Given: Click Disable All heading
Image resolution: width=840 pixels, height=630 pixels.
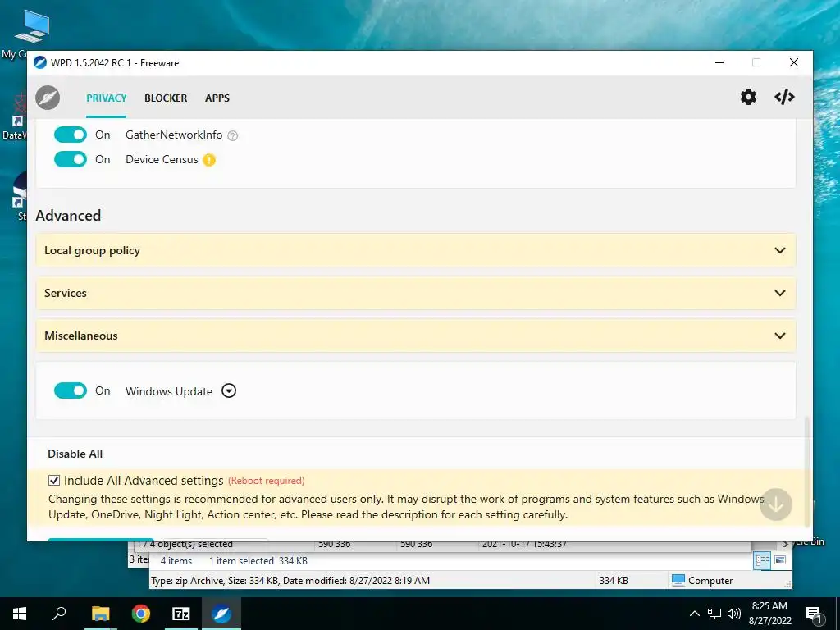Looking at the screenshot, I should click(x=75, y=454).
